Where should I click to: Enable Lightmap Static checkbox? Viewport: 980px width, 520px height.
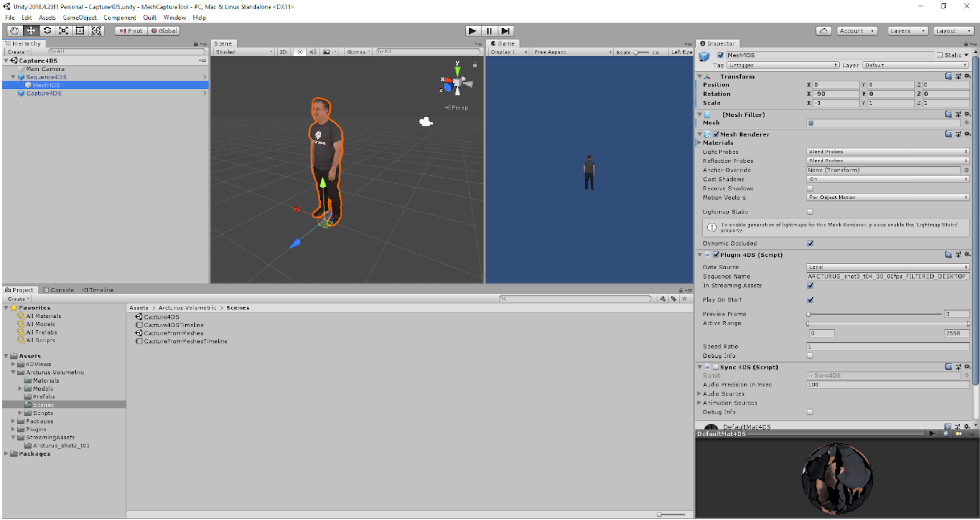[810, 212]
